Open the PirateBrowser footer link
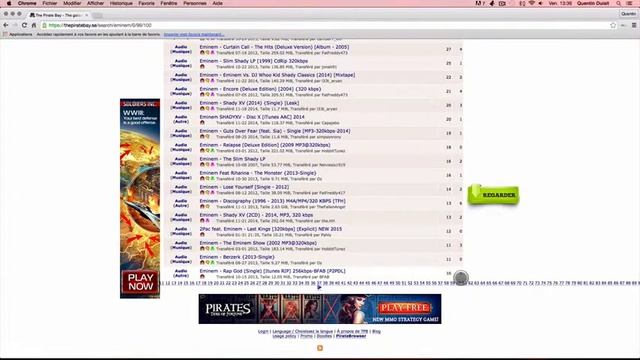Screen dimensions: 640x360 pos(351,336)
